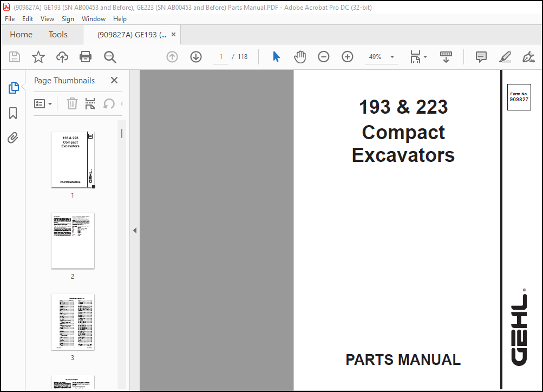543x392 pixels.
Task: Switch to the Tools tab
Action: [58, 35]
